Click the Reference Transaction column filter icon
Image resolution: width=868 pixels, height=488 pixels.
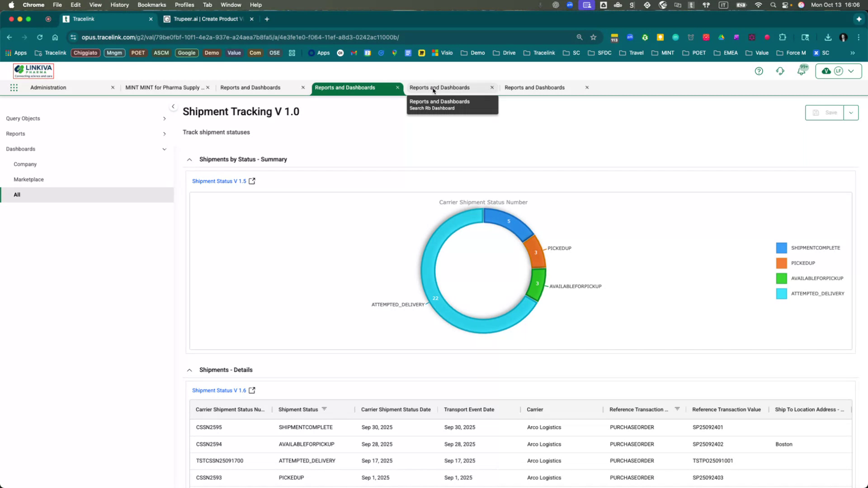coord(677,409)
